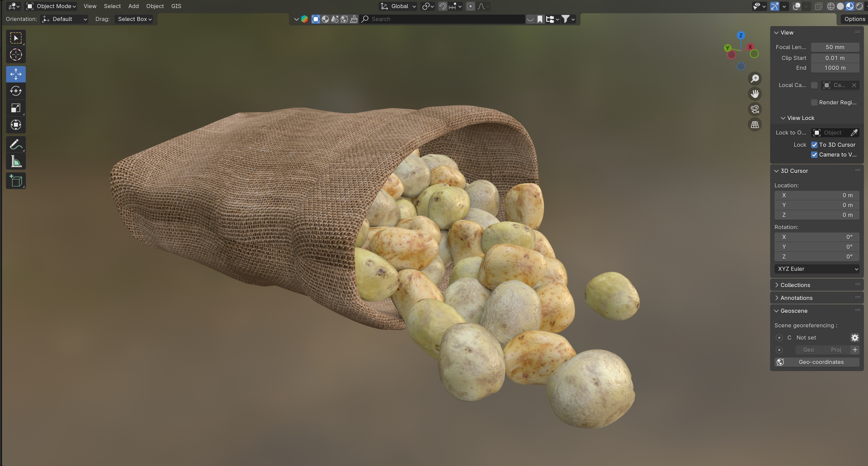This screenshot has height=466, width=868.
Task: Click the pan view hand icon
Action: [755, 94]
